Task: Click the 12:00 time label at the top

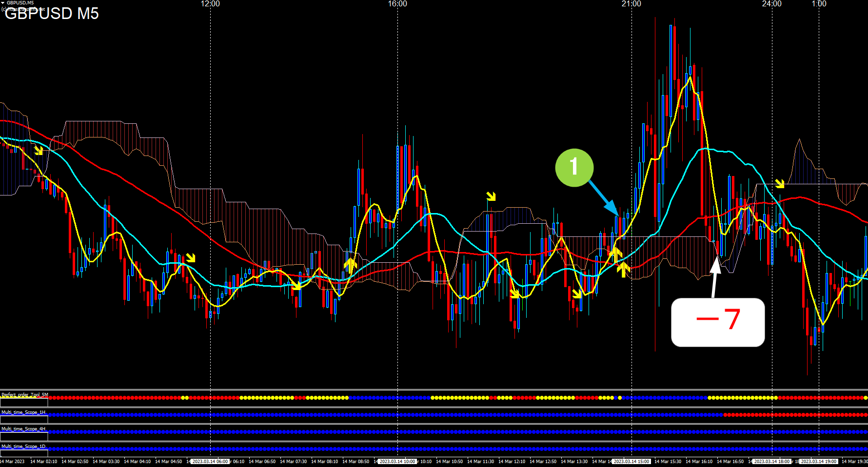Action: (210, 4)
